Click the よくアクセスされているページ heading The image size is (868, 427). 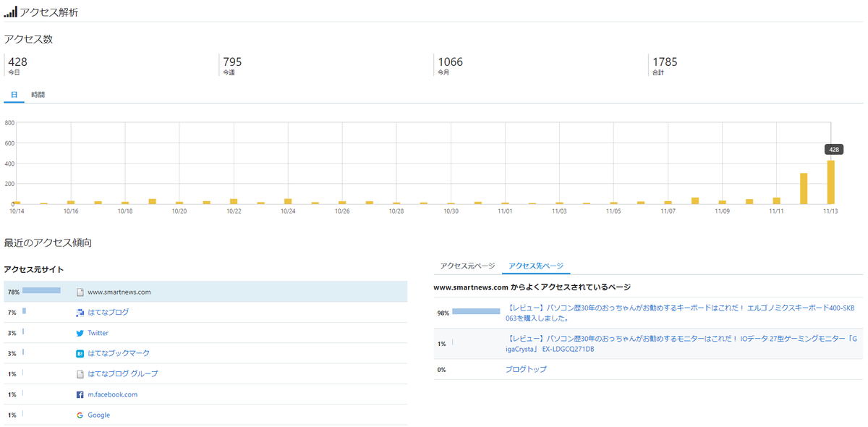tap(532, 287)
